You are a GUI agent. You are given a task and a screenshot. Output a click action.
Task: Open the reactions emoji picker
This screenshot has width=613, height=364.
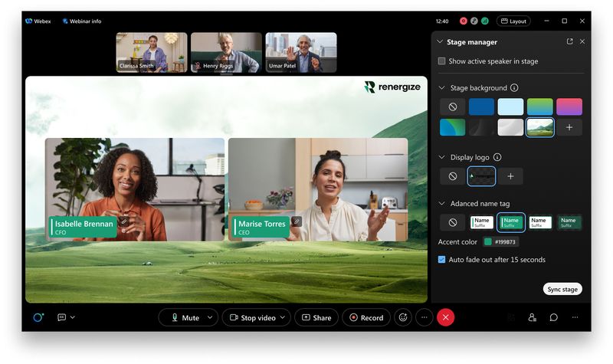coord(403,317)
